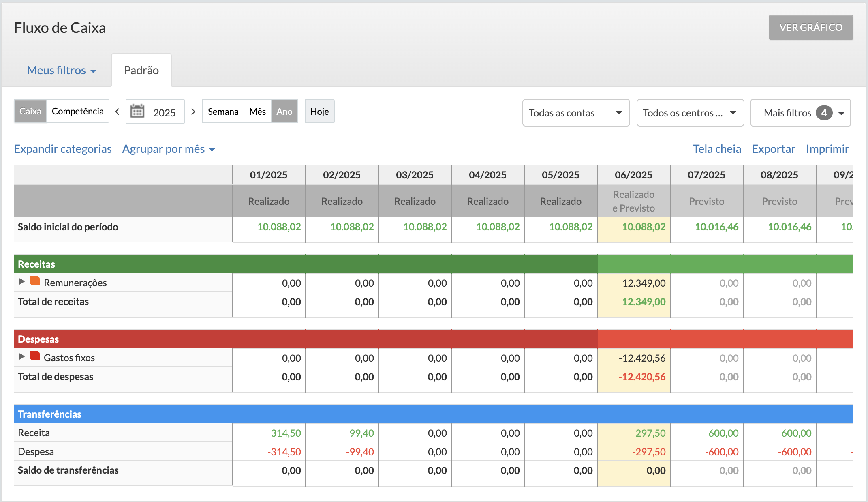
Task: Click the VER GRÁFICO button
Action: 811,27
